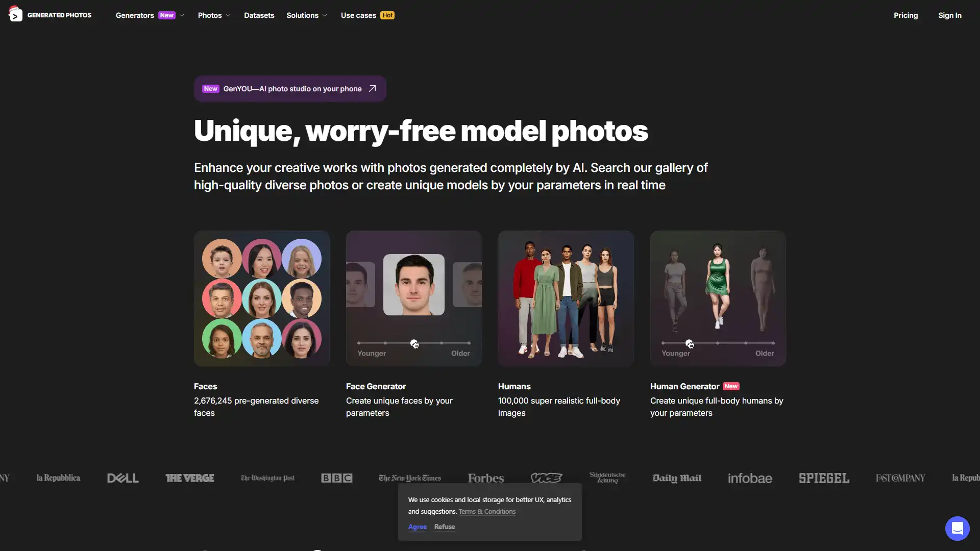Click the Generated Photos logo icon
The image size is (980, 551).
click(x=15, y=15)
